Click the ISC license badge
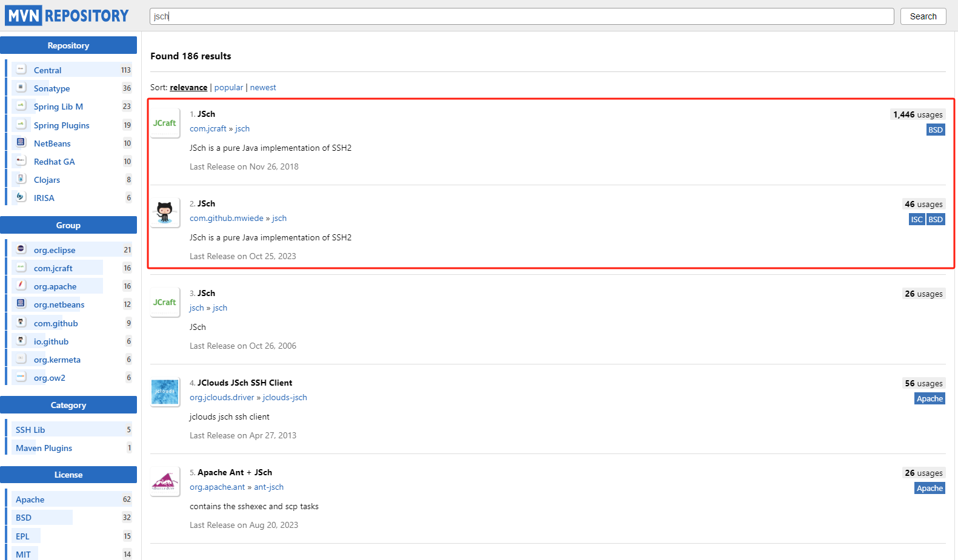 [917, 220]
